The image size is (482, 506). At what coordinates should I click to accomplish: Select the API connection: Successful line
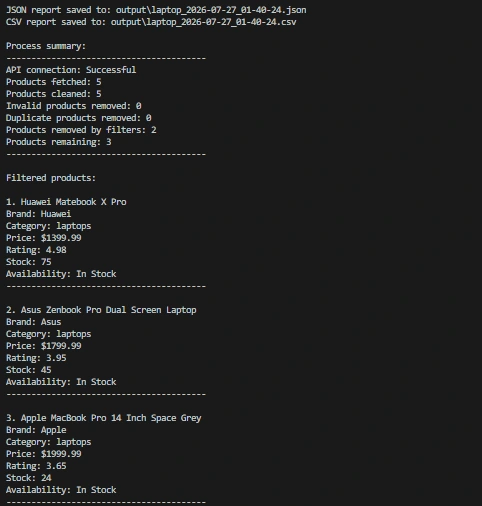71,70
